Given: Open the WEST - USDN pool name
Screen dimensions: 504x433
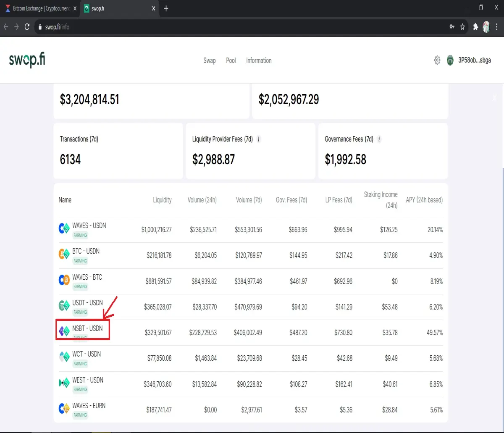Looking at the screenshot, I should pyautogui.click(x=88, y=380).
